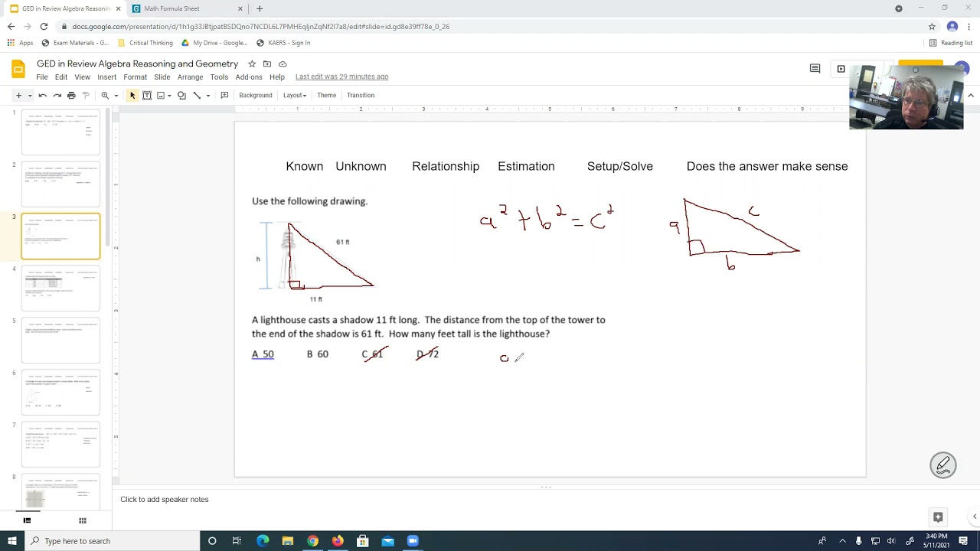This screenshot has height=551, width=980.
Task: Show the side panel arrow
Action: pos(974,517)
